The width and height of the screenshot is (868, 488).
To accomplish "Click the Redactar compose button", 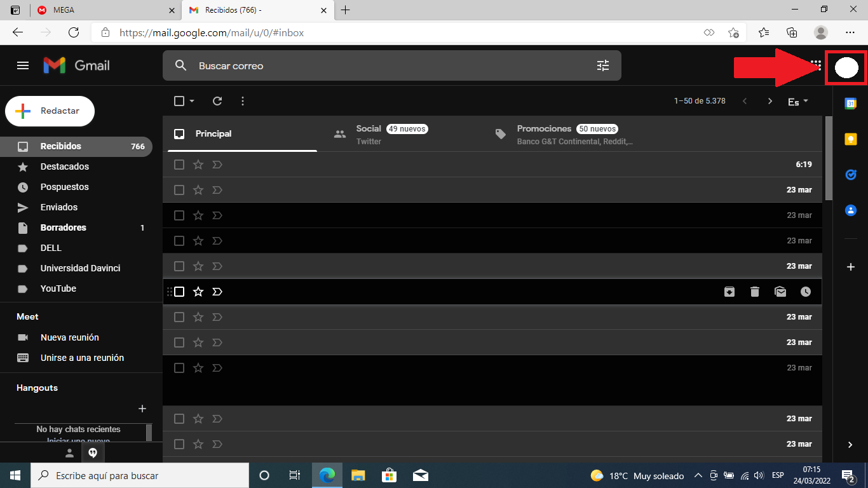I will (x=50, y=111).
